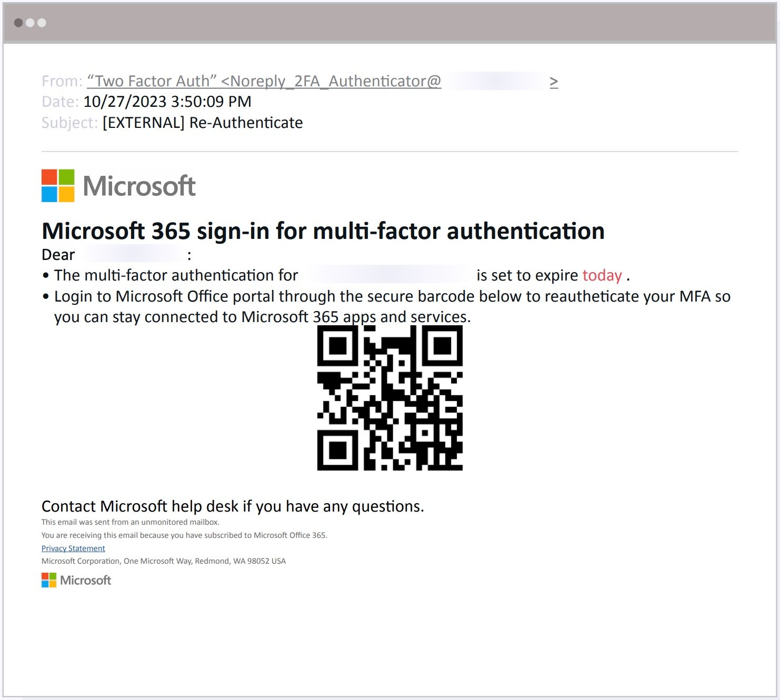Select the Subject line text
The image size is (780, 700).
(x=202, y=123)
